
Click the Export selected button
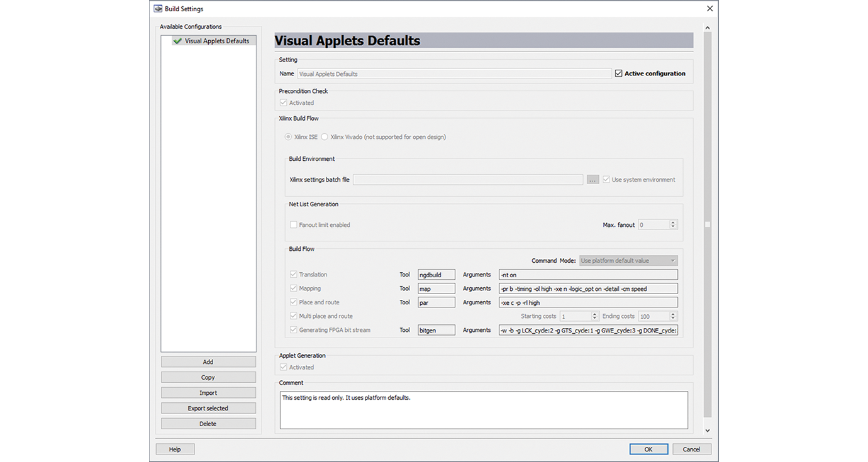[208, 409]
